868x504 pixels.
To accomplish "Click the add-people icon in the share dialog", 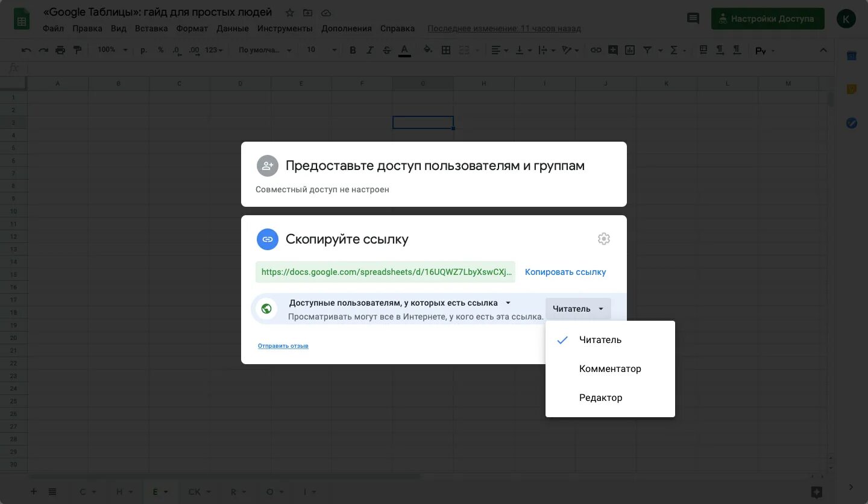I will (x=268, y=166).
